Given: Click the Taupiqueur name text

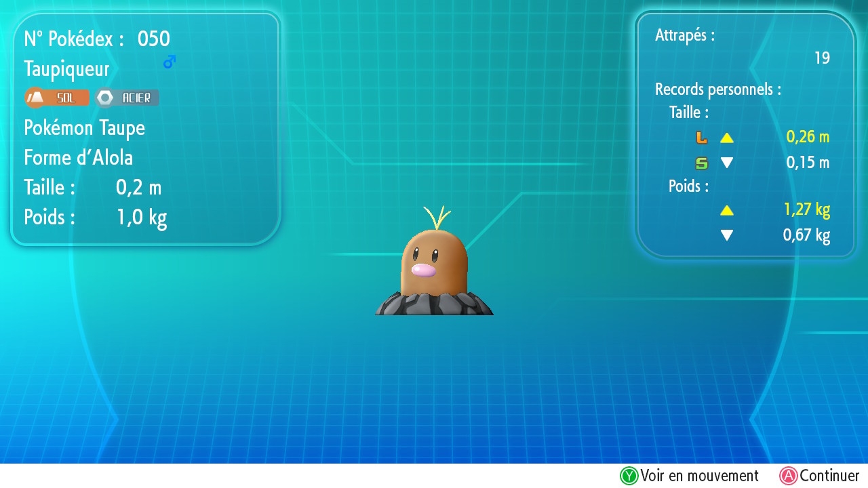Looking at the screenshot, I should 66,68.
